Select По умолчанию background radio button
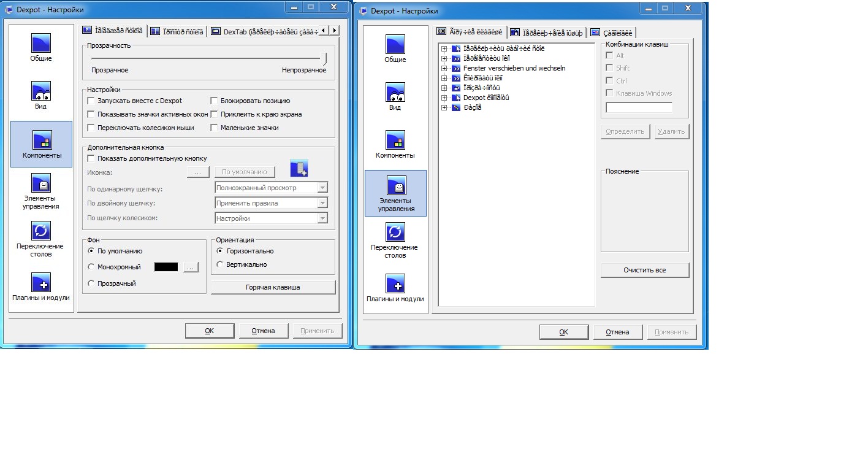Image resolution: width=868 pixels, height=454 pixels. (91, 251)
